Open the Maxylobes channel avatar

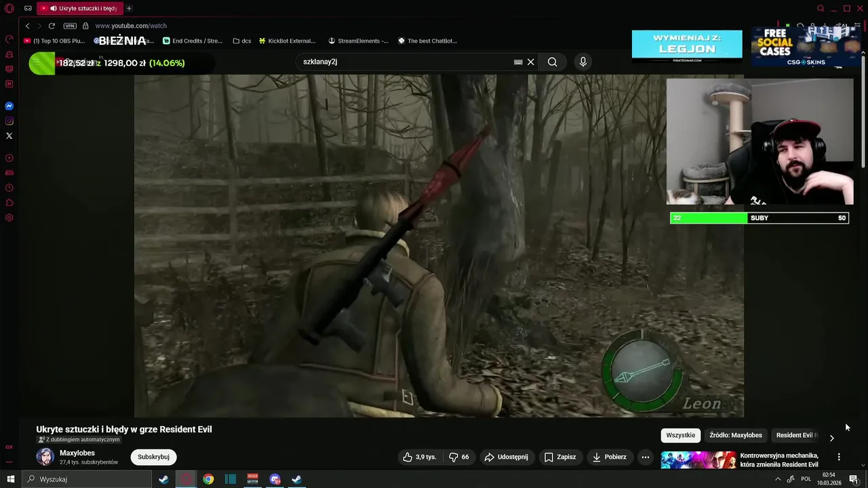click(x=45, y=457)
